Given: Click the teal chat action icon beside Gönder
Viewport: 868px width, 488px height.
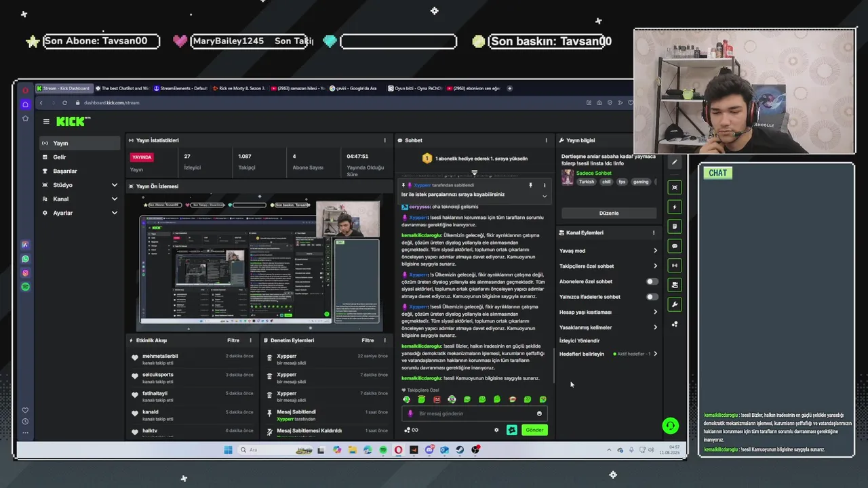Looking at the screenshot, I should pos(512,430).
